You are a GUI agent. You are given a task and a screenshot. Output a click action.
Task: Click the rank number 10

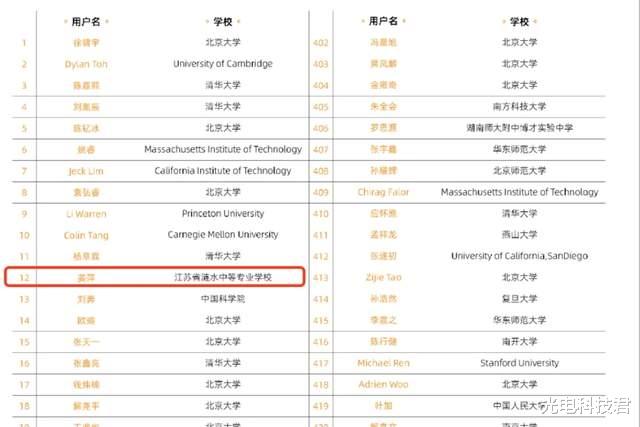click(x=24, y=236)
